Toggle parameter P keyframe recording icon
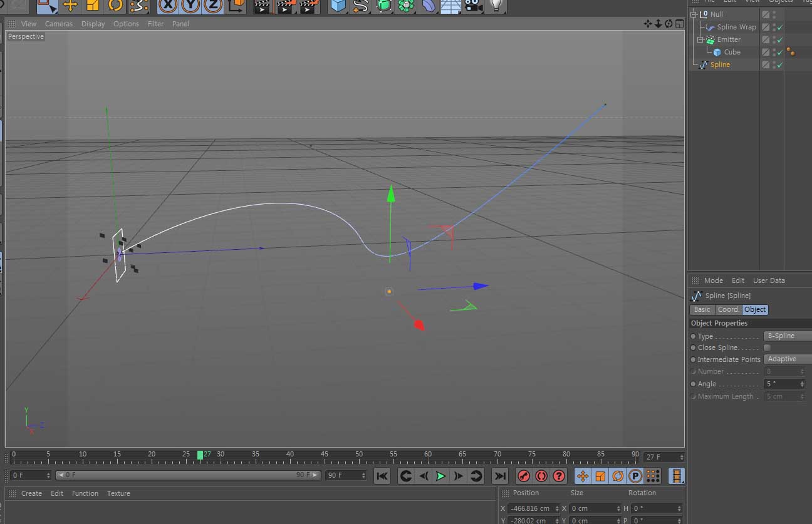The width and height of the screenshot is (812, 524). (635, 476)
